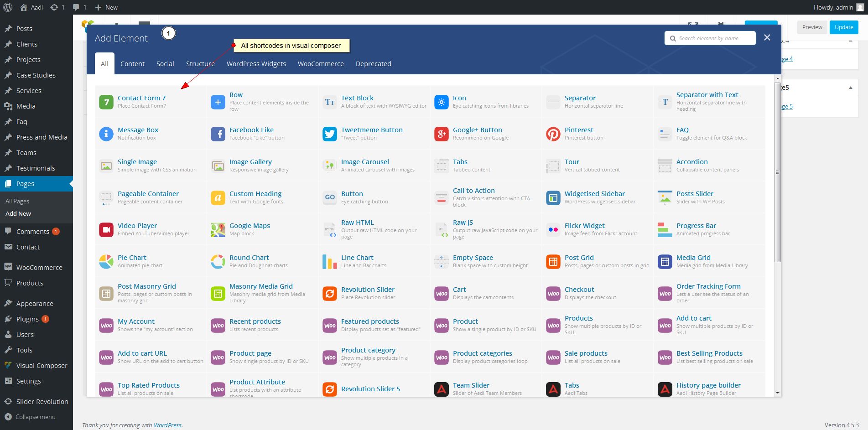868x430 pixels.
Task: Close the Add Element dialog
Action: (767, 38)
